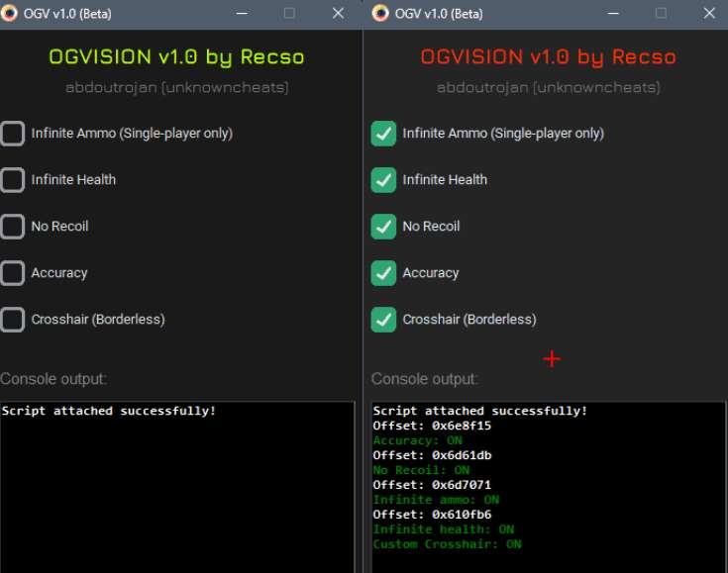Image resolution: width=728 pixels, height=573 pixels.
Task: Click green OGVISION v1.0 by Recso heading
Action: 177,57
